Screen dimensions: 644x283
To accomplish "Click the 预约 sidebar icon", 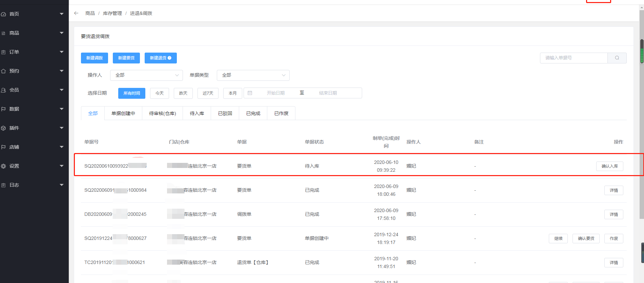I will [x=3, y=71].
